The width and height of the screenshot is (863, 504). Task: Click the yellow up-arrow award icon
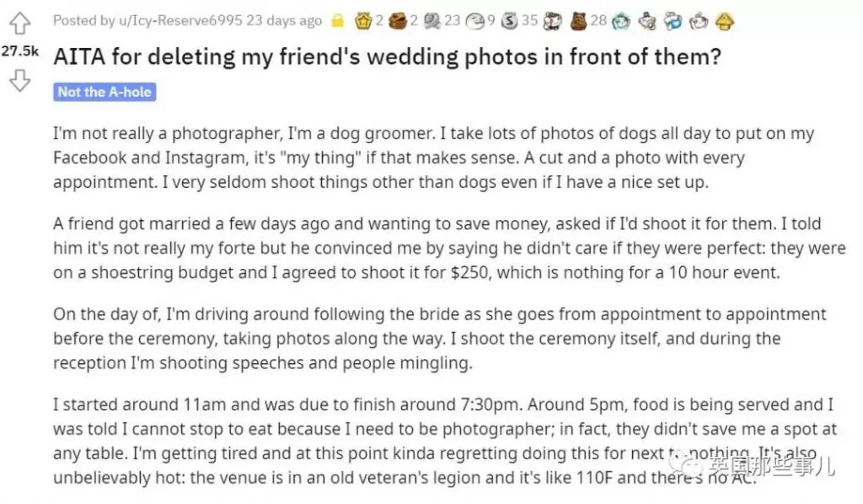pyautogui.click(x=724, y=21)
